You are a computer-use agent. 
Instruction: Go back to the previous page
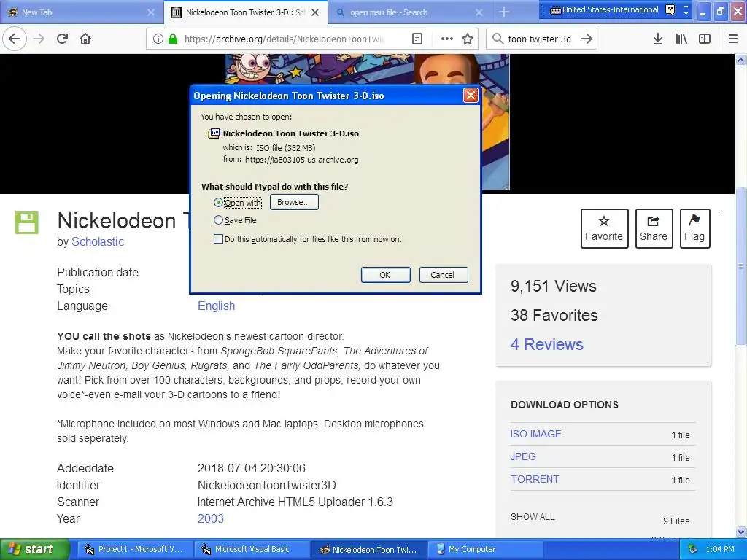(15, 39)
